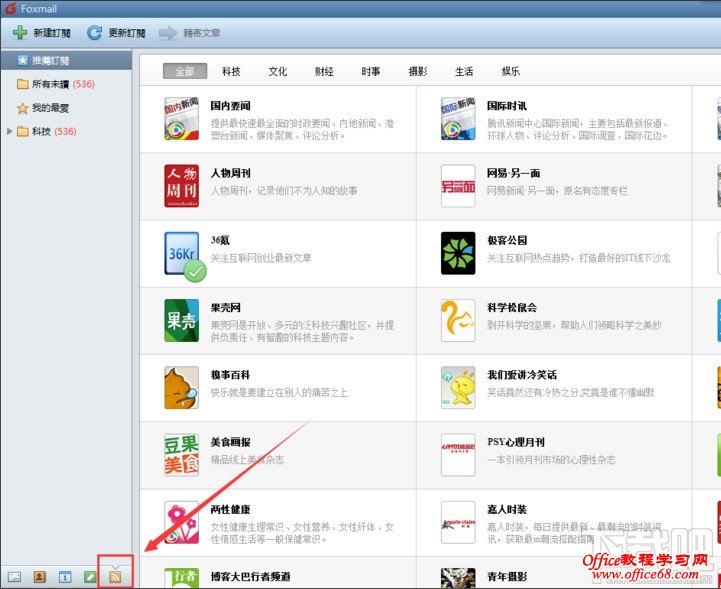Click the Foxmail logo in title bar
Viewport: 721px width, 589px height.
(11, 8)
